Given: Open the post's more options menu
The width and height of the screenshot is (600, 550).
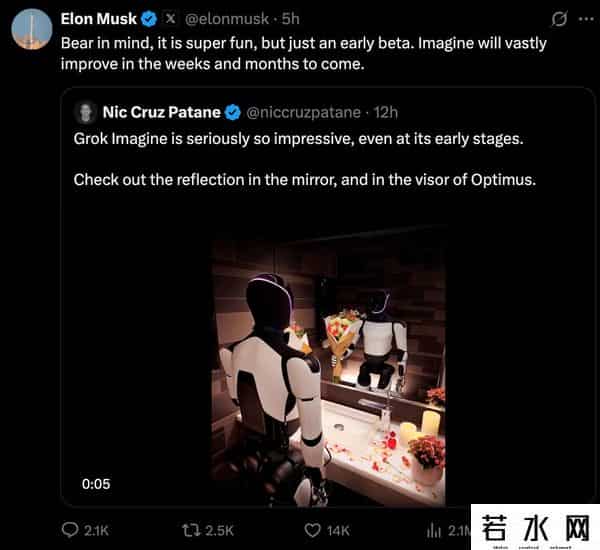Looking at the screenshot, I should [x=585, y=19].
